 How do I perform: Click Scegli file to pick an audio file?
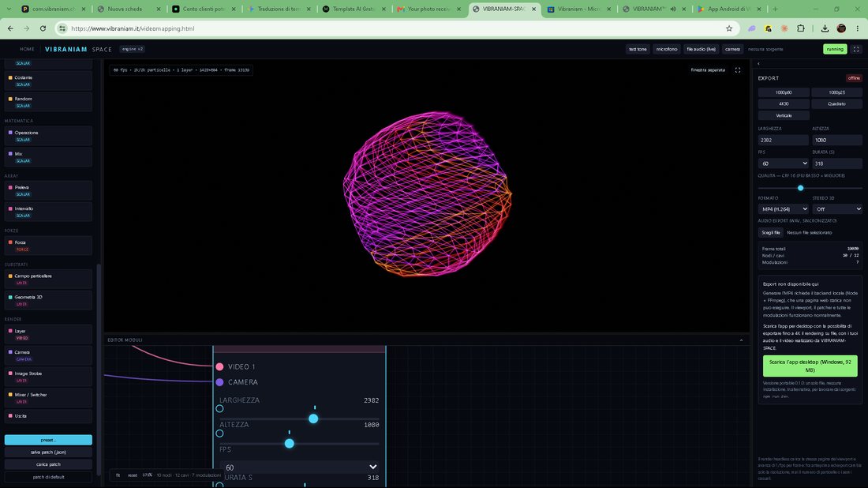[771, 233]
